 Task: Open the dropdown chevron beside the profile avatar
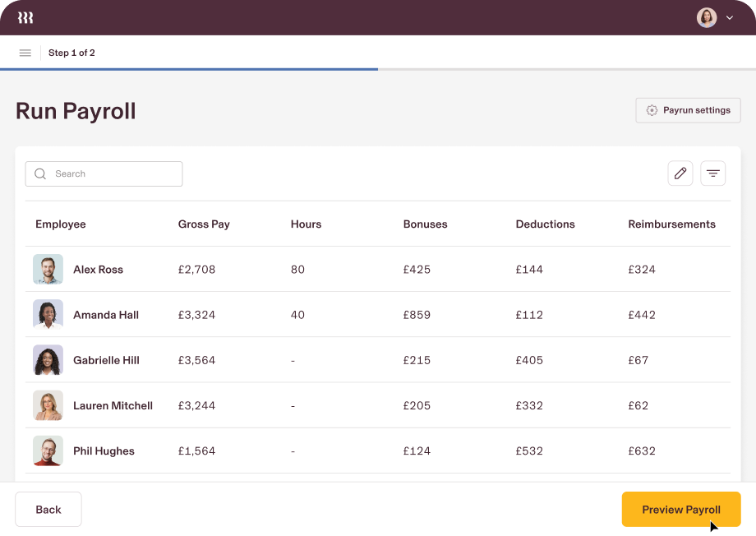coord(729,17)
